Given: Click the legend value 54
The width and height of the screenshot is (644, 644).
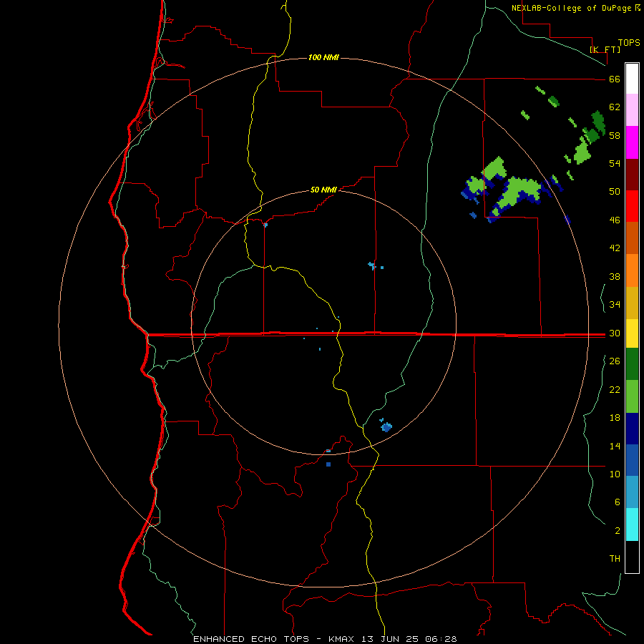Looking at the screenshot, I should [x=615, y=163].
